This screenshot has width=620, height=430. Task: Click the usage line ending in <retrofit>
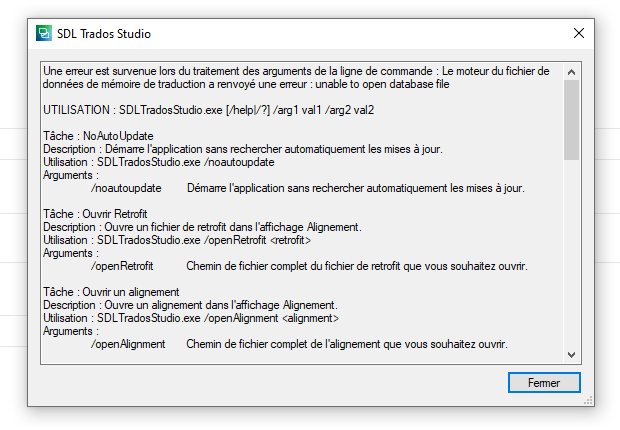pyautogui.click(x=177, y=240)
